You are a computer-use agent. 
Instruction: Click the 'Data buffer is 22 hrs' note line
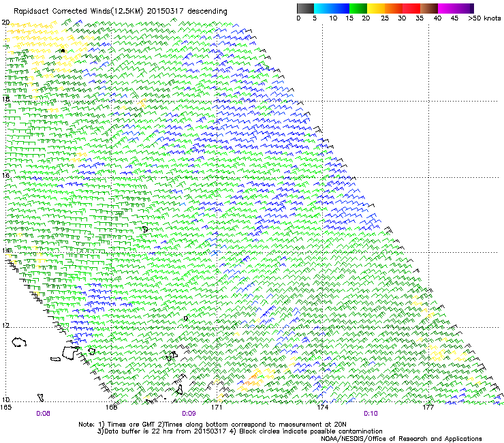pyautogui.click(x=240, y=431)
